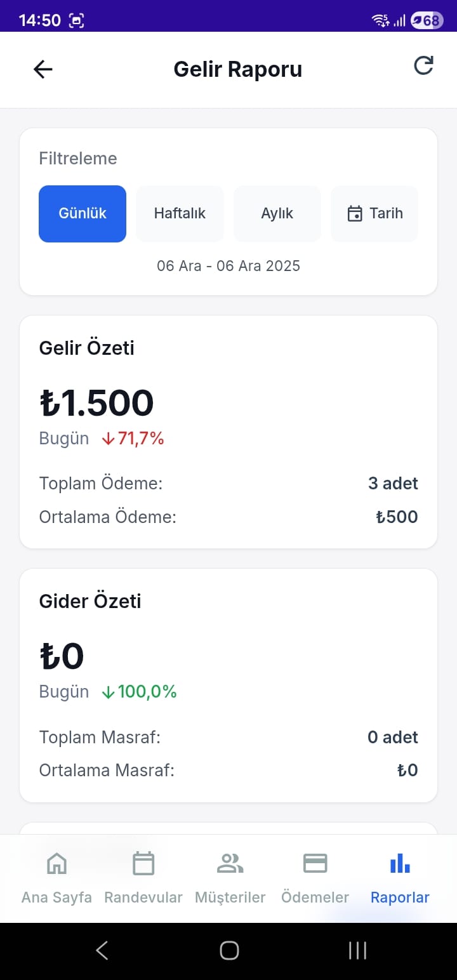
Task: Open the Ana Sayfa home icon
Action: (x=56, y=863)
